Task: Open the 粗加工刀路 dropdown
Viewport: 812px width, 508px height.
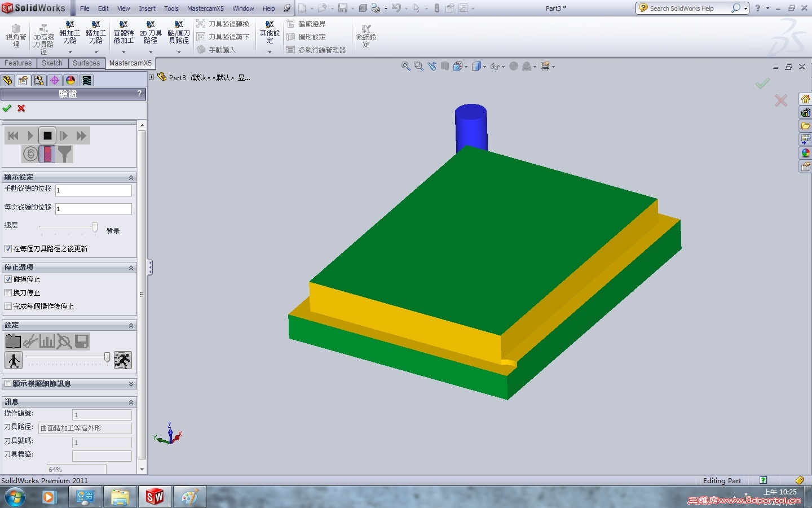Action: (70, 52)
